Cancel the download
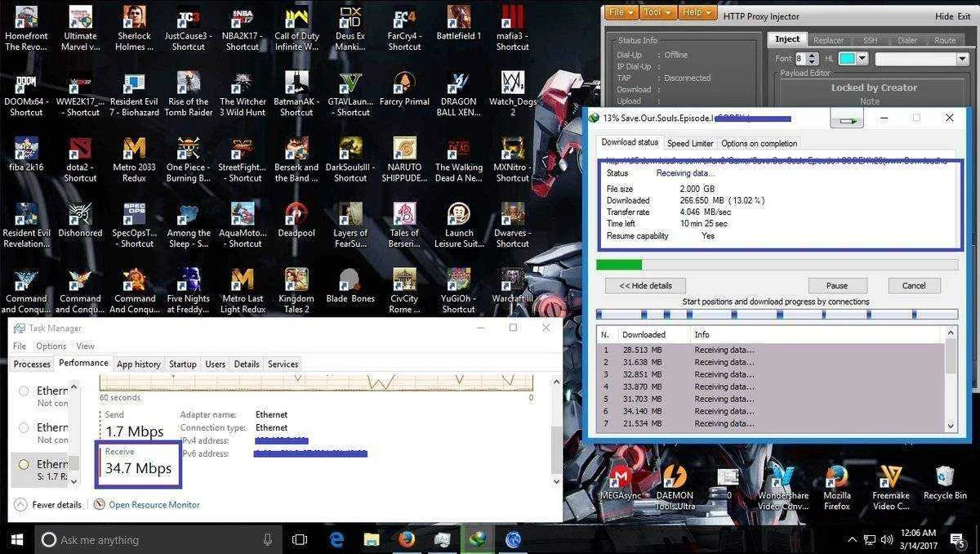Image resolution: width=980 pixels, height=554 pixels. pyautogui.click(x=913, y=285)
